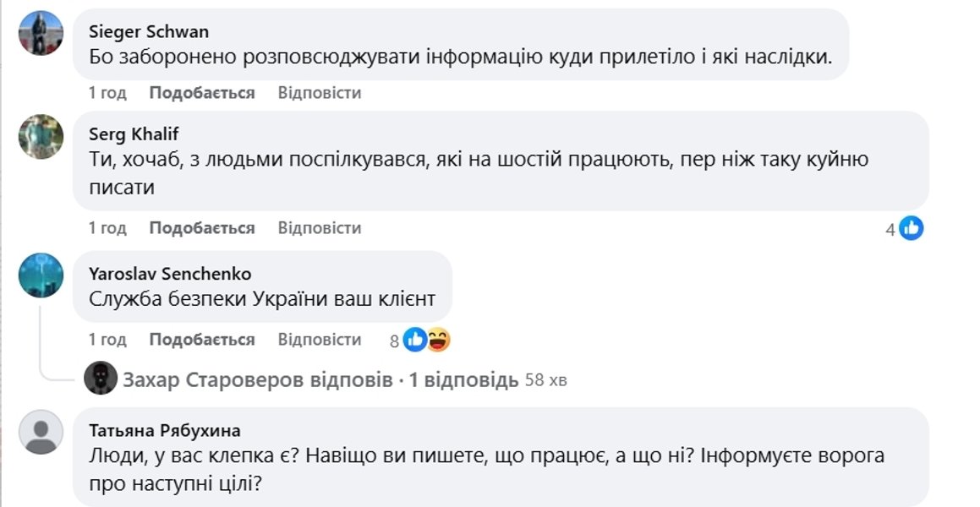Toggle like on Yaroslav Senchenko's comment via Подобається

click(x=200, y=339)
